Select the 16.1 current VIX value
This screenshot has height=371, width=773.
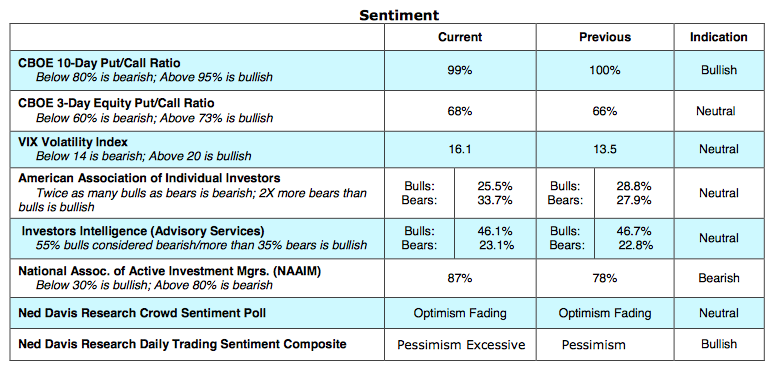pyautogui.click(x=459, y=149)
